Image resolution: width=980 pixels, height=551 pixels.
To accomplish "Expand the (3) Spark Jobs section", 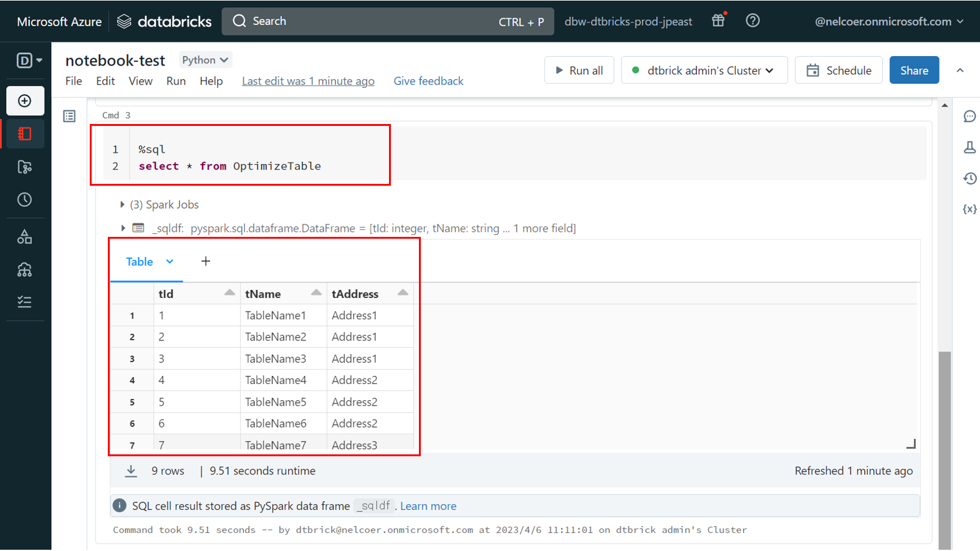I will (x=122, y=204).
